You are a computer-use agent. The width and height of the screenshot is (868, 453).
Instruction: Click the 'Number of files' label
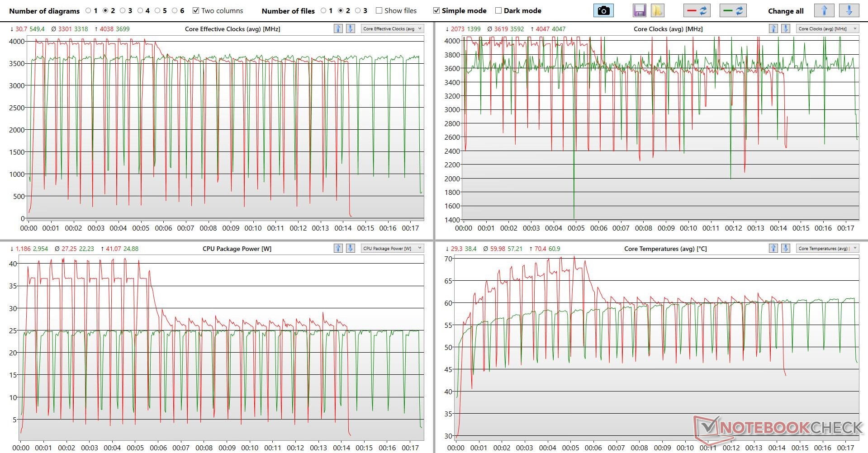click(288, 11)
